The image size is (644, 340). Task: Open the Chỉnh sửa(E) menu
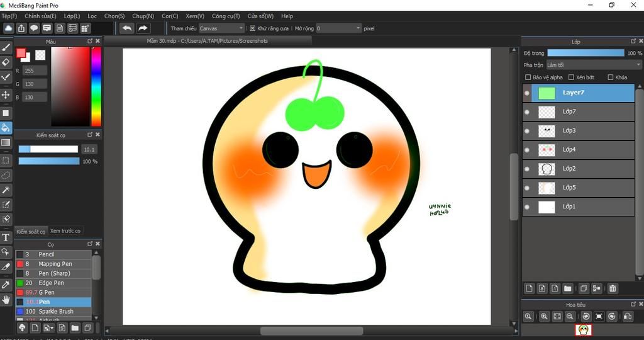(x=40, y=16)
